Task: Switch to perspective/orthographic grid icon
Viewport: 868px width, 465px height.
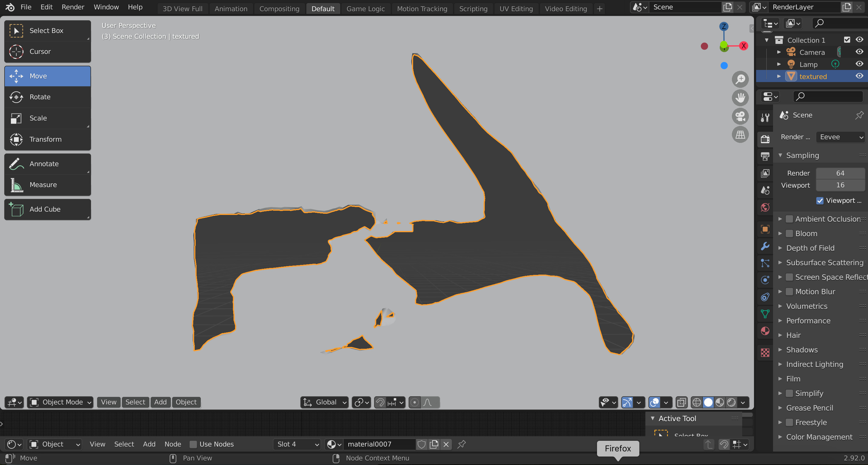Action: (740, 135)
